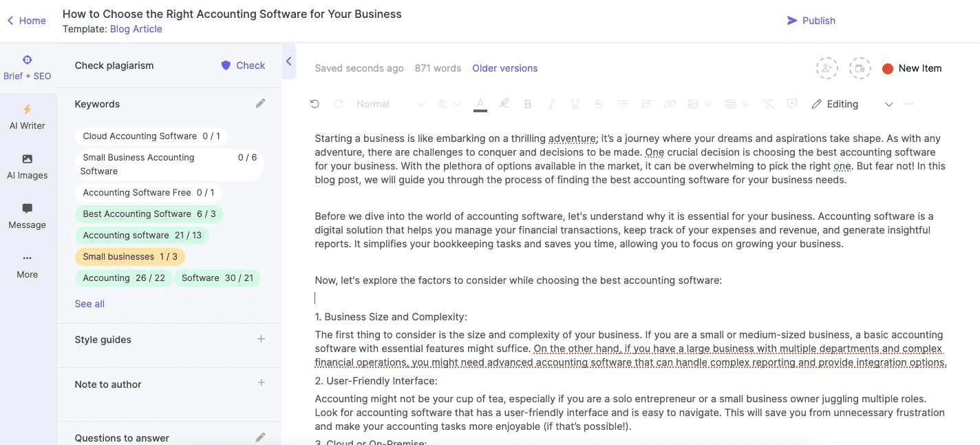Click the Publish button
Image resolution: width=980 pixels, height=445 pixels.
point(811,21)
